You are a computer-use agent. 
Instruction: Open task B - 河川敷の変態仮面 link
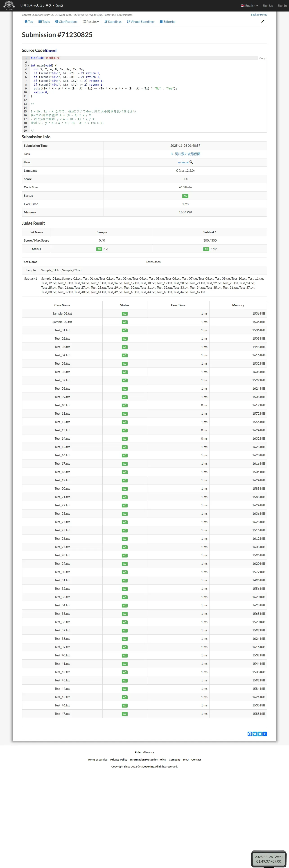185,154
